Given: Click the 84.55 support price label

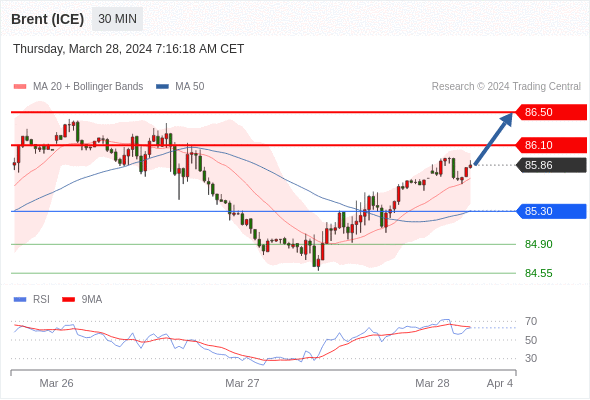Looking at the screenshot, I should 538,273.
